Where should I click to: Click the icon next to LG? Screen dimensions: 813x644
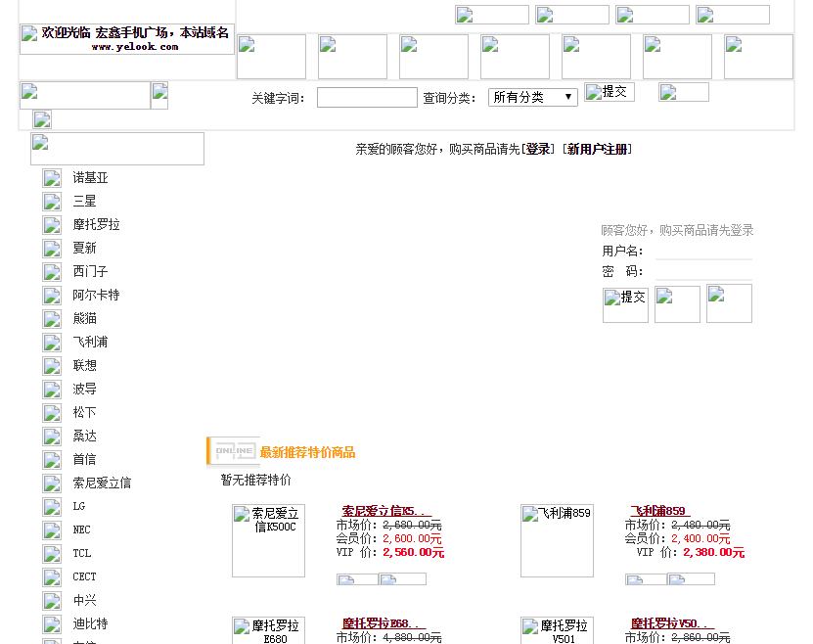(x=52, y=507)
